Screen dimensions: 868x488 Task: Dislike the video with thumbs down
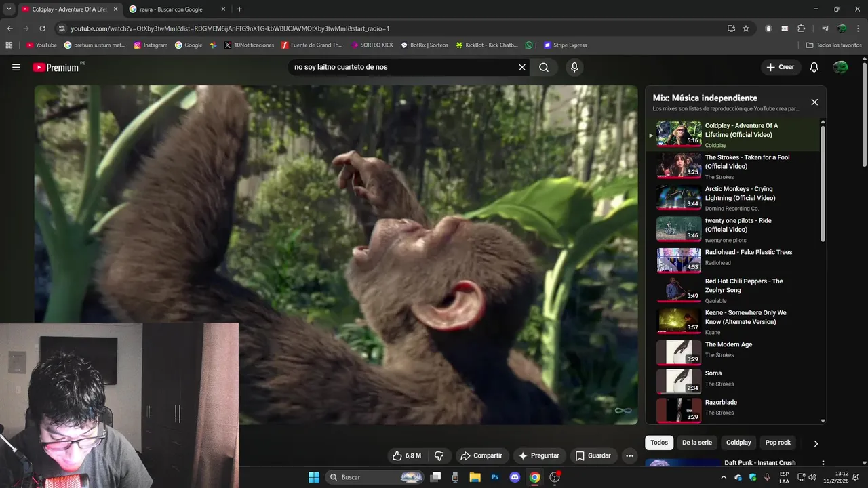click(439, 455)
